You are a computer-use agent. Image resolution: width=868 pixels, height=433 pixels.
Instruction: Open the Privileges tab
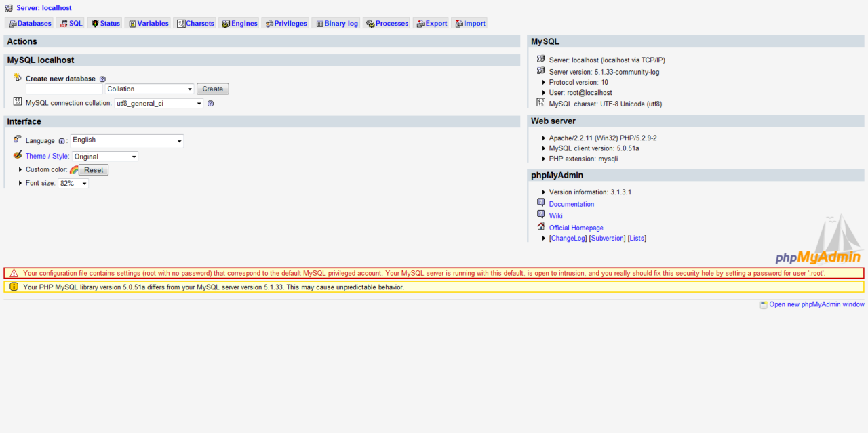286,23
